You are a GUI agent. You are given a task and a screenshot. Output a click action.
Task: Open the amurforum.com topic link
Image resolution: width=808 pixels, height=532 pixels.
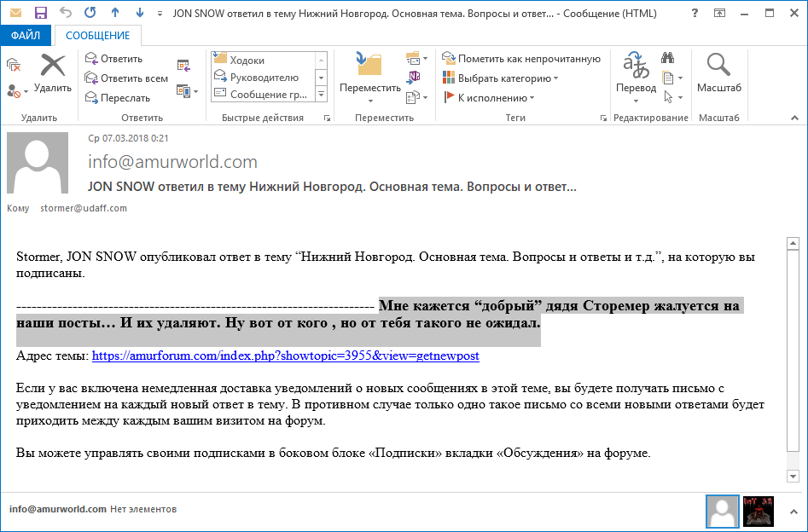pos(285,356)
